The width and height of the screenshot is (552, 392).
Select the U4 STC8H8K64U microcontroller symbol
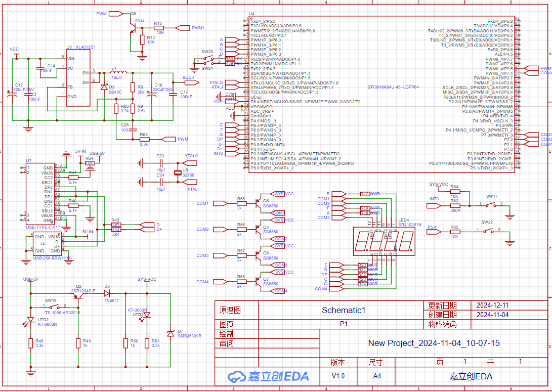(x=381, y=94)
